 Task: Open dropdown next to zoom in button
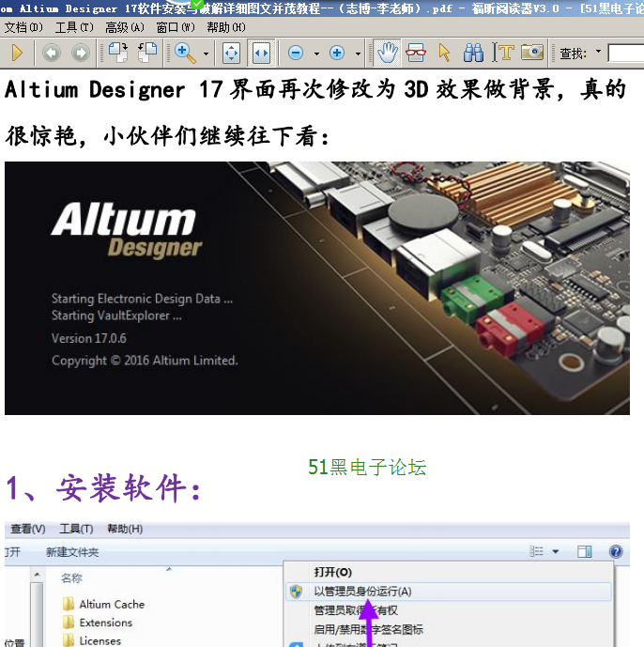click(358, 54)
